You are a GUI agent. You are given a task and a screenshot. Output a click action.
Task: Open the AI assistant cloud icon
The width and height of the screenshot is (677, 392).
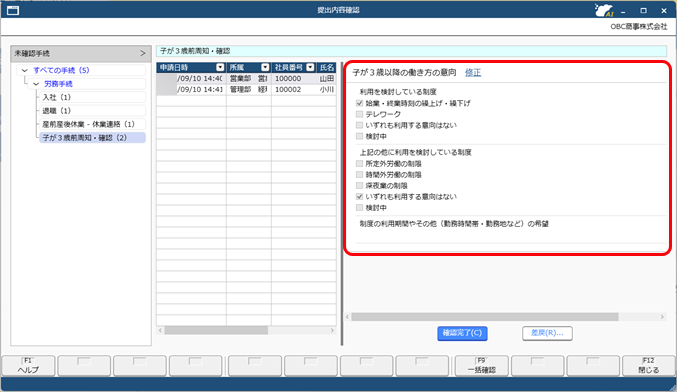[x=604, y=10]
